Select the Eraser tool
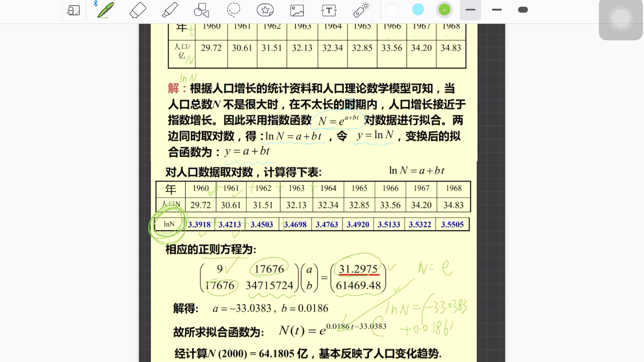 [138, 10]
